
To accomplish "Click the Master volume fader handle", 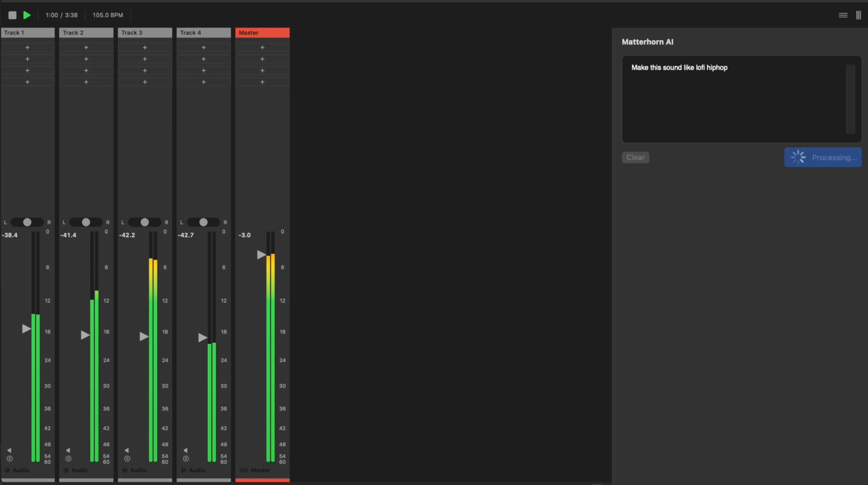I will (x=261, y=255).
